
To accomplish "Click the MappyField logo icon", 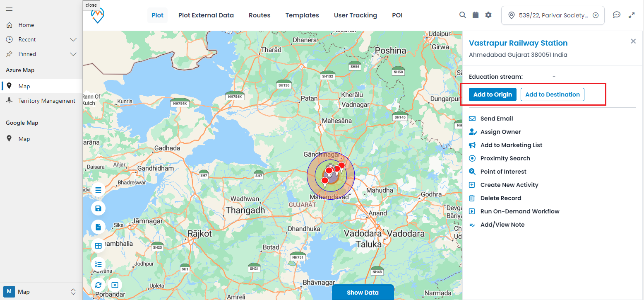I will pos(98,16).
